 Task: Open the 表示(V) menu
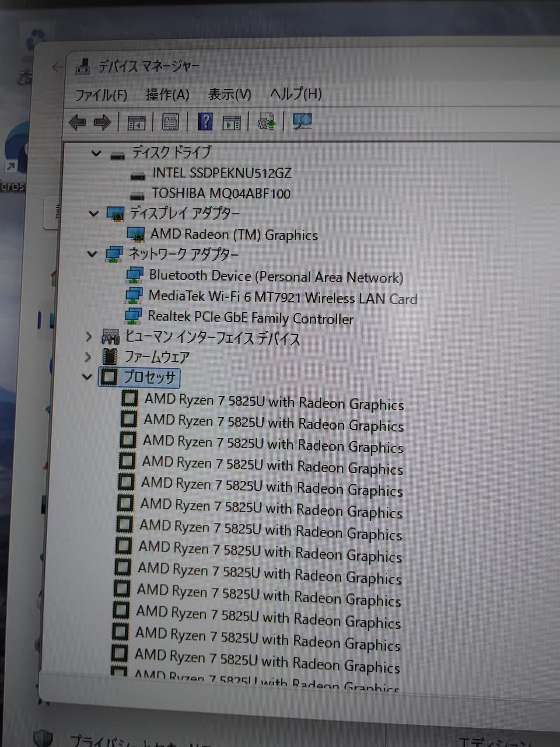click(x=229, y=94)
